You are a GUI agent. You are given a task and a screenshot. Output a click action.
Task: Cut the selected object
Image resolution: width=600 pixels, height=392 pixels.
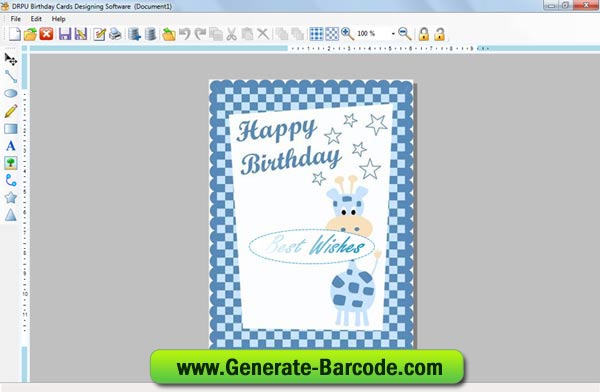[x=231, y=34]
